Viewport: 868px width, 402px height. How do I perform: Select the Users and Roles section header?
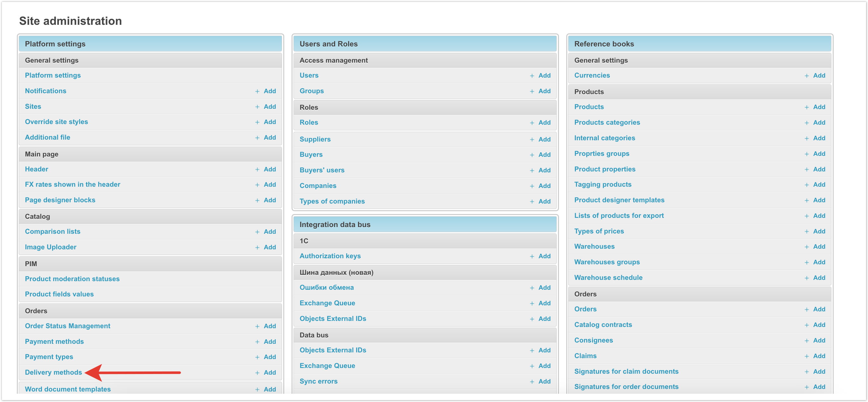pyautogui.click(x=328, y=44)
